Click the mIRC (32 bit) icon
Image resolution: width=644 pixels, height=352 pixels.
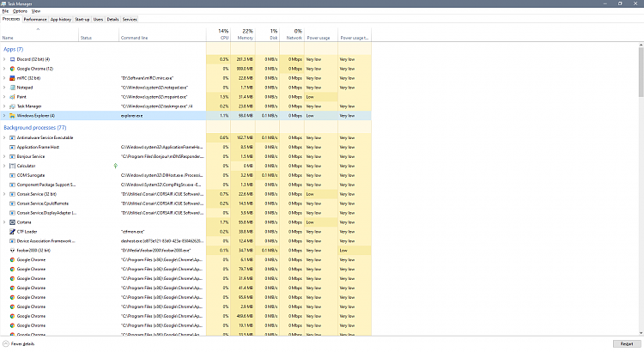pos(12,78)
